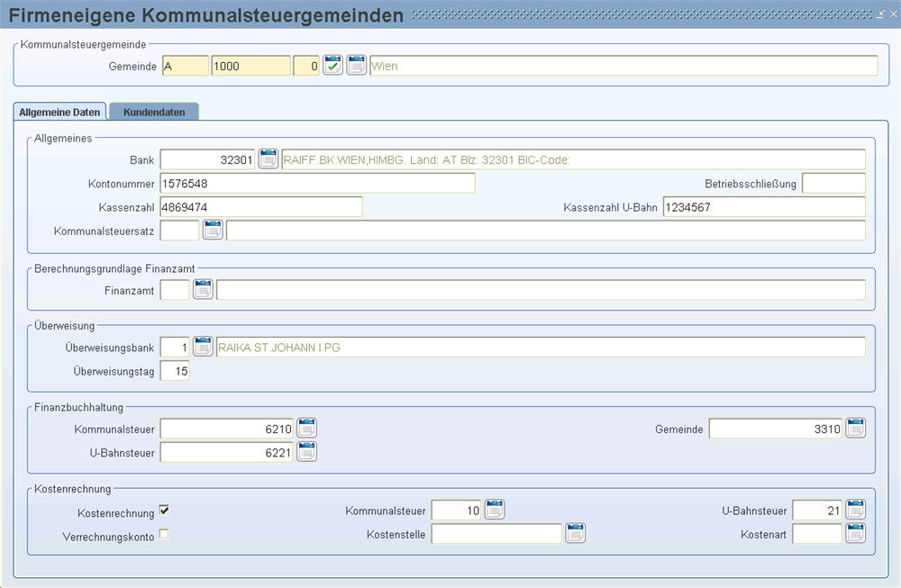The width and height of the screenshot is (901, 588).
Task: Open the Kostenart lookup icon
Action: [x=855, y=534]
